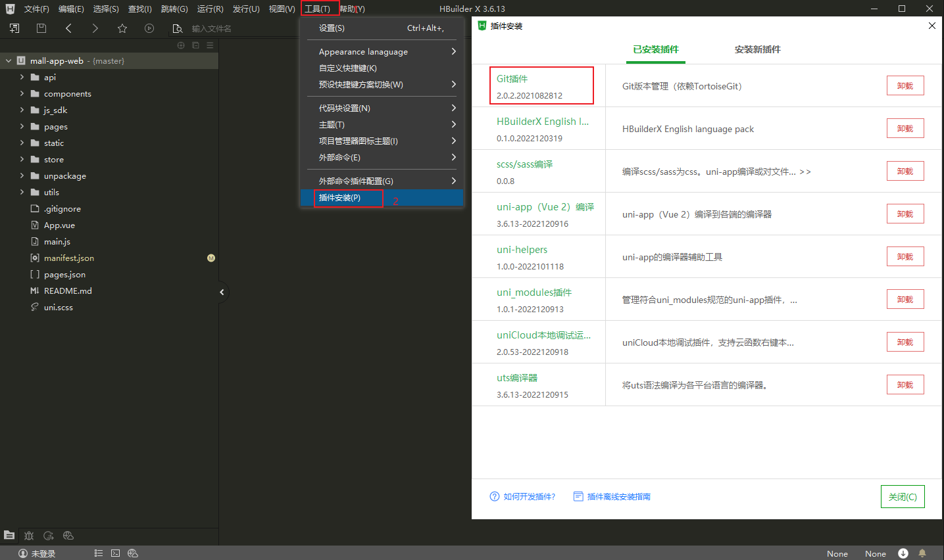
Task: Click the uni_modules插件 plugin name
Action: [x=534, y=292]
